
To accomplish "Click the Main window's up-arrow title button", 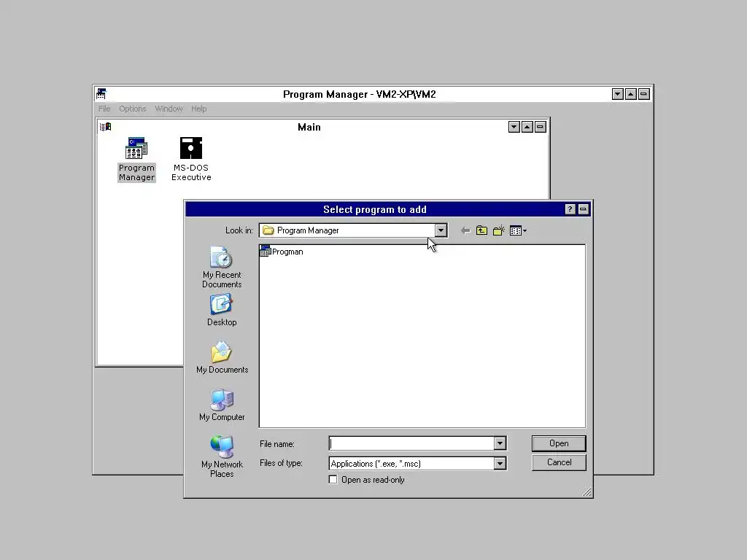I will (x=527, y=127).
